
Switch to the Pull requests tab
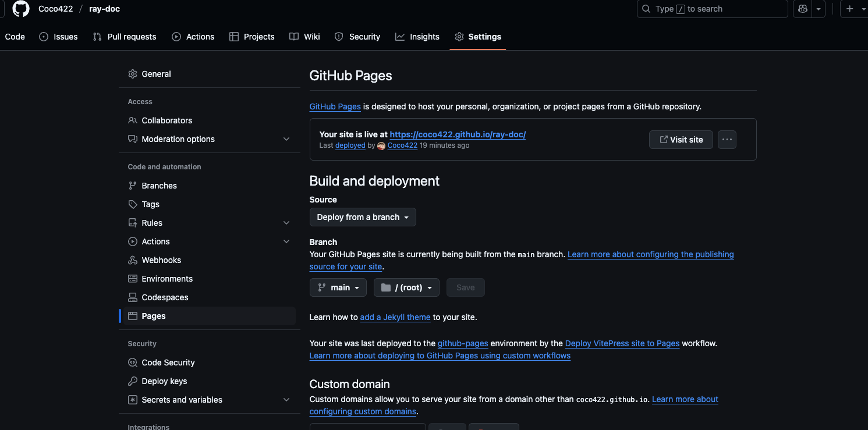click(125, 37)
